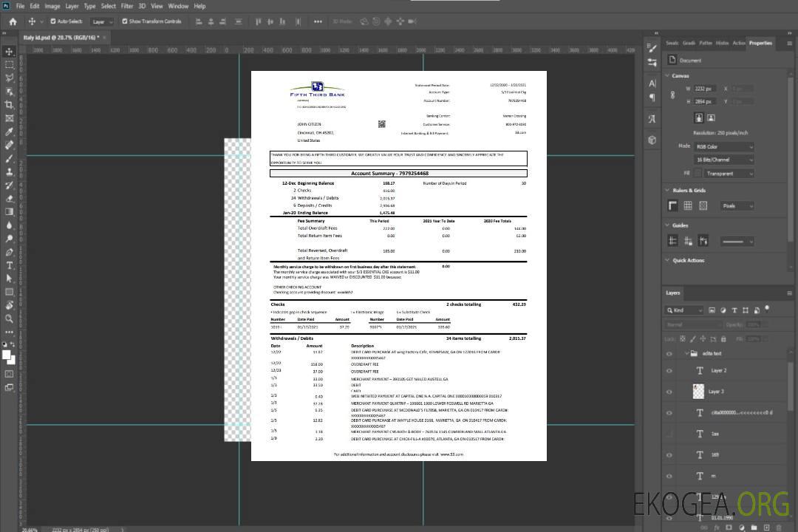Open the 16 Bits/Channel dropdown
Viewport: 798px width, 532px height.
click(724, 160)
